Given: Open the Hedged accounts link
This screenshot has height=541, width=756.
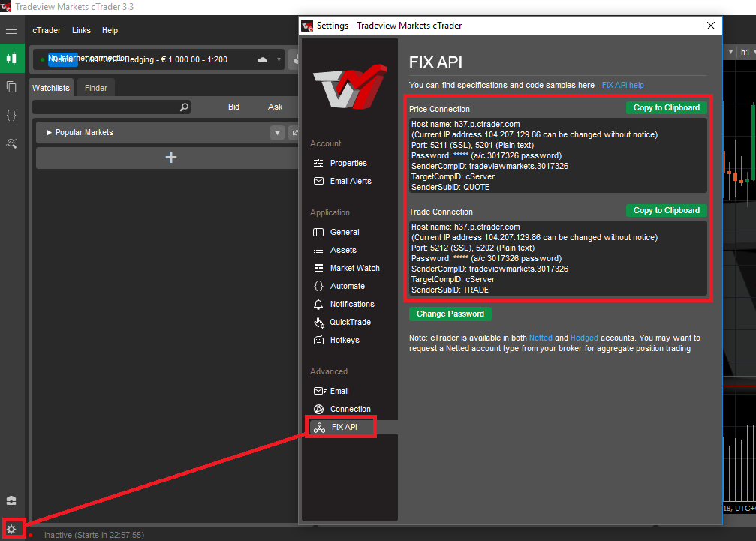Looking at the screenshot, I should [x=584, y=338].
